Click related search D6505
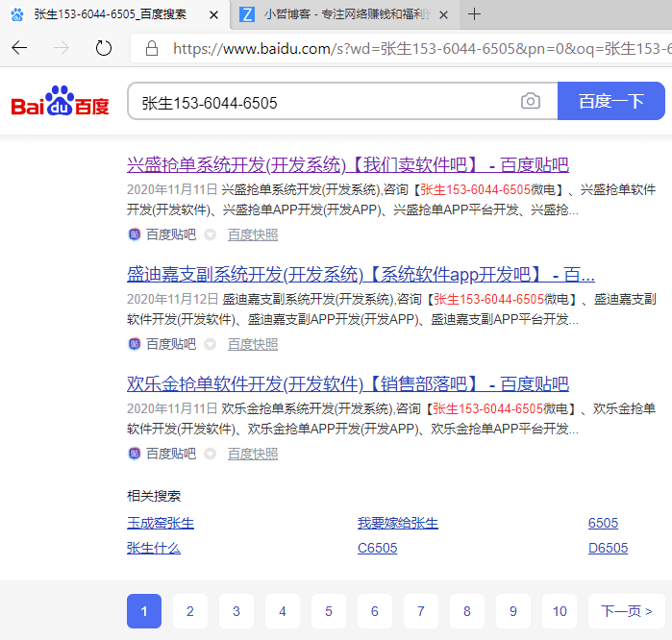The width and height of the screenshot is (672, 640). click(608, 548)
